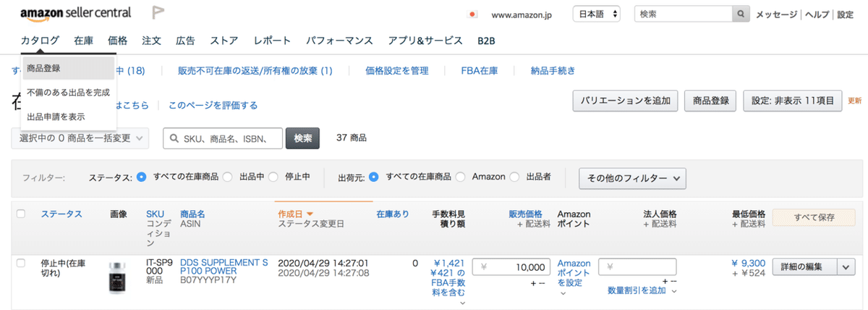Click the sort arrow next to 作成日
The height and width of the screenshot is (310, 868).
(310, 214)
